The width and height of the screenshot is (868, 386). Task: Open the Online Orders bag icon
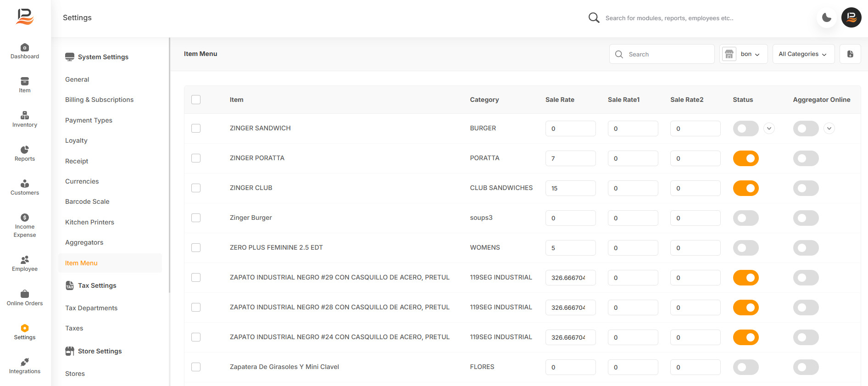click(25, 294)
